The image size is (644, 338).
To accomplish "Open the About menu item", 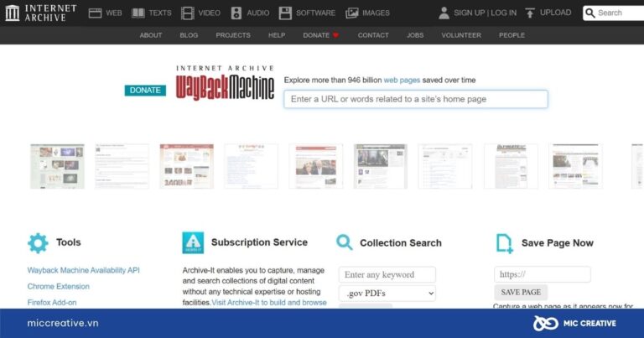I will (151, 35).
